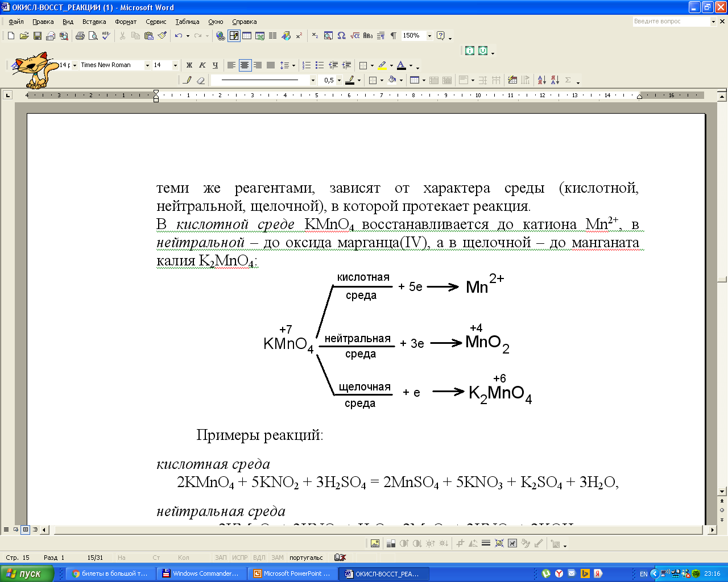Open the Таблица menu

click(x=187, y=22)
